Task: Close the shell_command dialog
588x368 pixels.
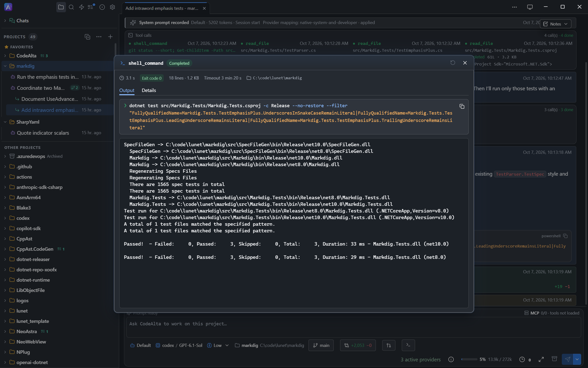Action: click(465, 63)
